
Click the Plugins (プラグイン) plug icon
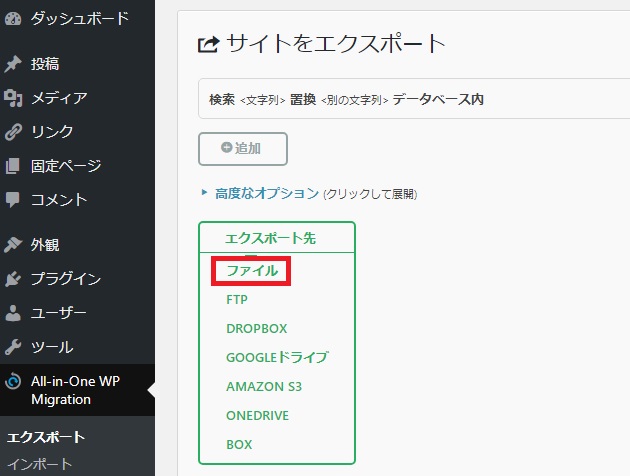coord(13,279)
